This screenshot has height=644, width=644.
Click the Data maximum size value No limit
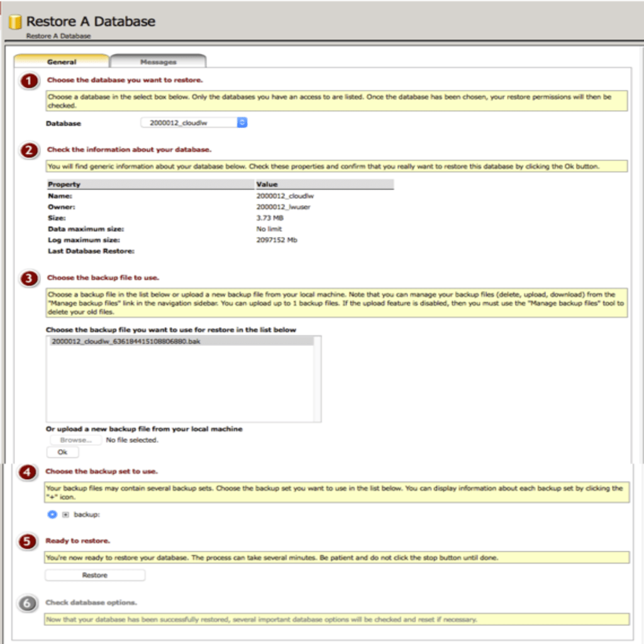point(269,229)
